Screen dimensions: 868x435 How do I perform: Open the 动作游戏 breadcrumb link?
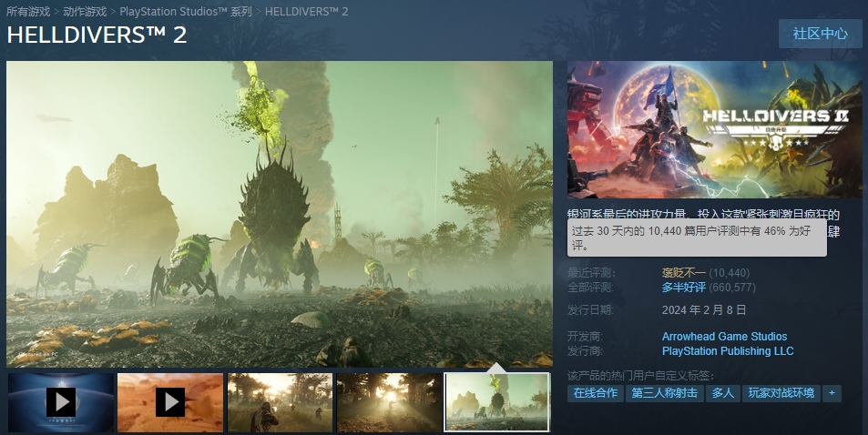point(85,12)
